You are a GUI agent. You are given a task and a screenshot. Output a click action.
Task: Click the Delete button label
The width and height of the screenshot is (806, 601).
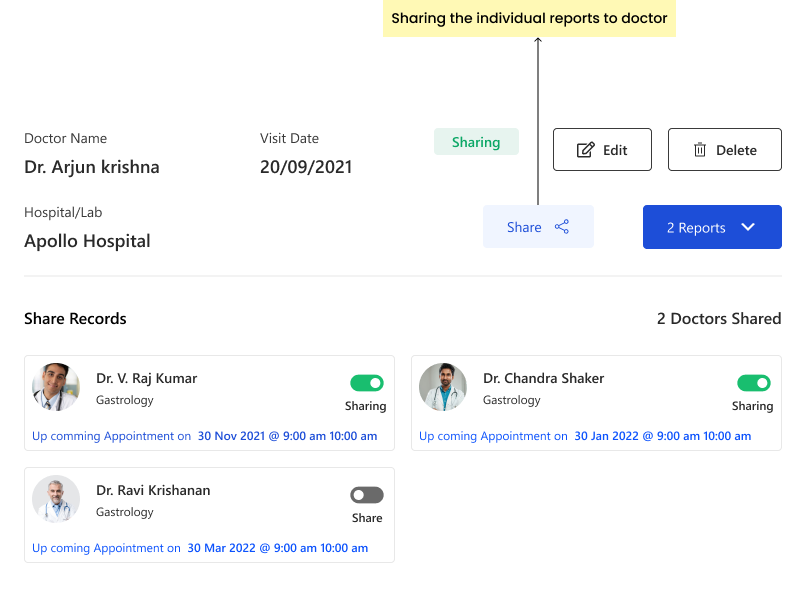pyautogui.click(x=736, y=150)
